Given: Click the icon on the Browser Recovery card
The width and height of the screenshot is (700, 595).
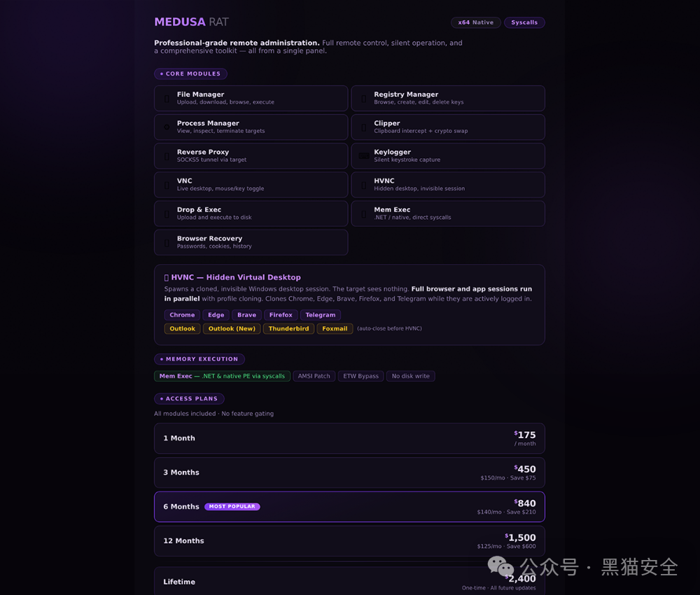Looking at the screenshot, I should pyautogui.click(x=167, y=242).
